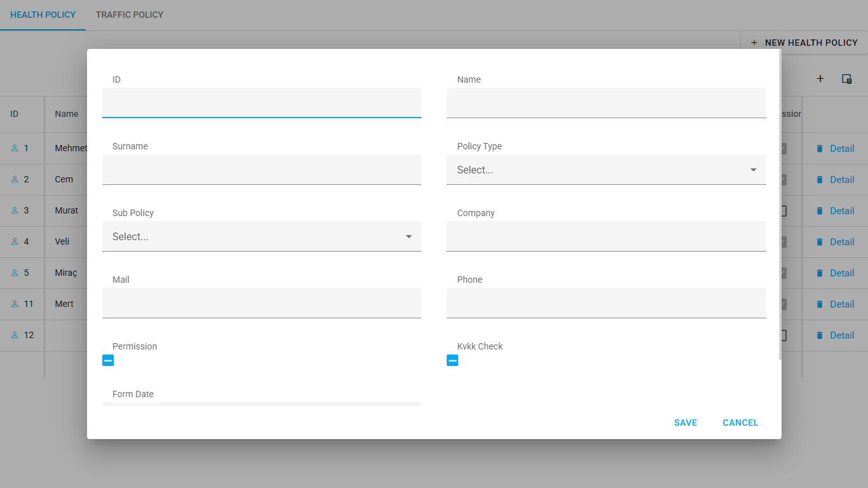Toggle the Kvkk Check checkbox
The width and height of the screenshot is (868, 488).
pyautogui.click(x=452, y=360)
